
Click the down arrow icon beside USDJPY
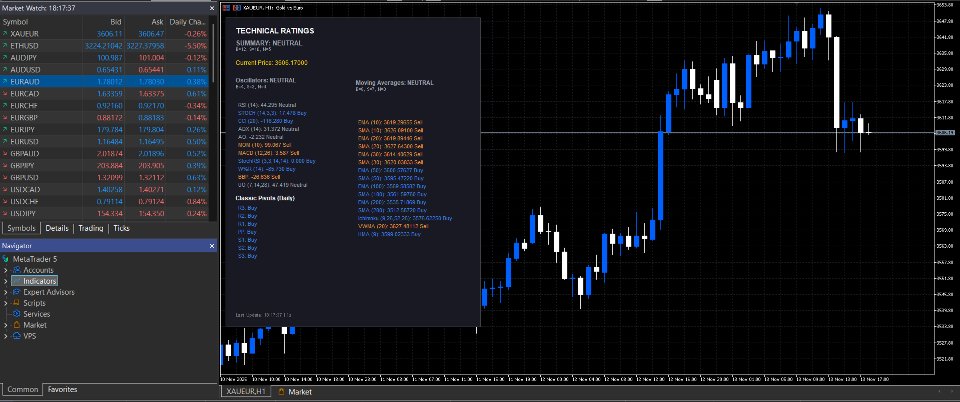click(5, 214)
